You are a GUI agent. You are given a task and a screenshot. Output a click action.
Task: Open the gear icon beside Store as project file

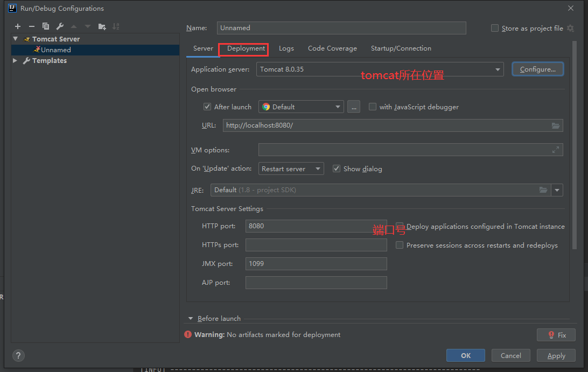[570, 28]
